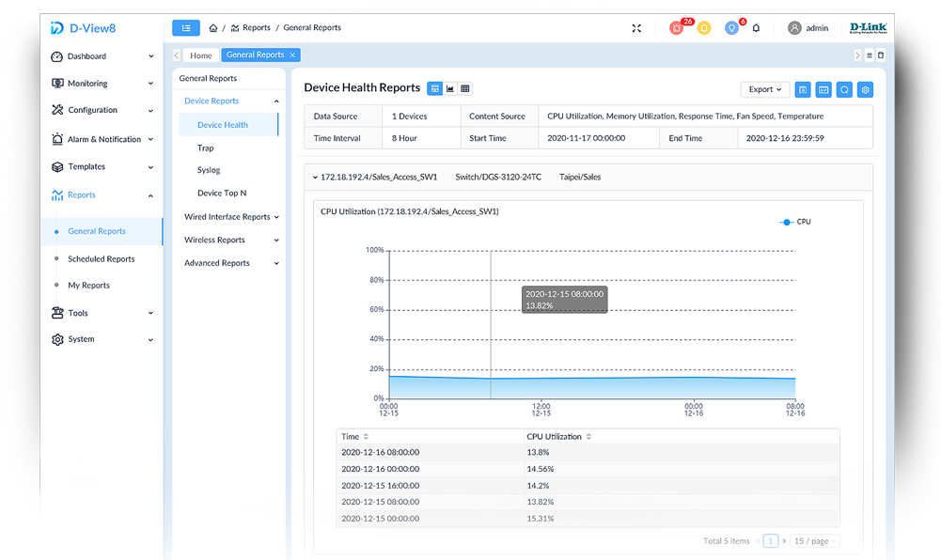Switch to chart-only view mode
The width and height of the screenshot is (941, 560).
click(450, 88)
